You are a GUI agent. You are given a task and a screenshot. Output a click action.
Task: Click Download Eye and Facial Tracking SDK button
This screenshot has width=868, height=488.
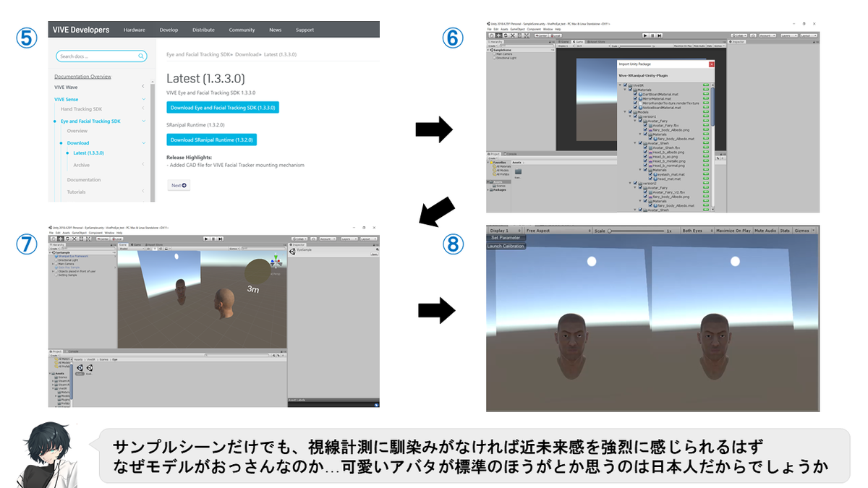coord(223,107)
